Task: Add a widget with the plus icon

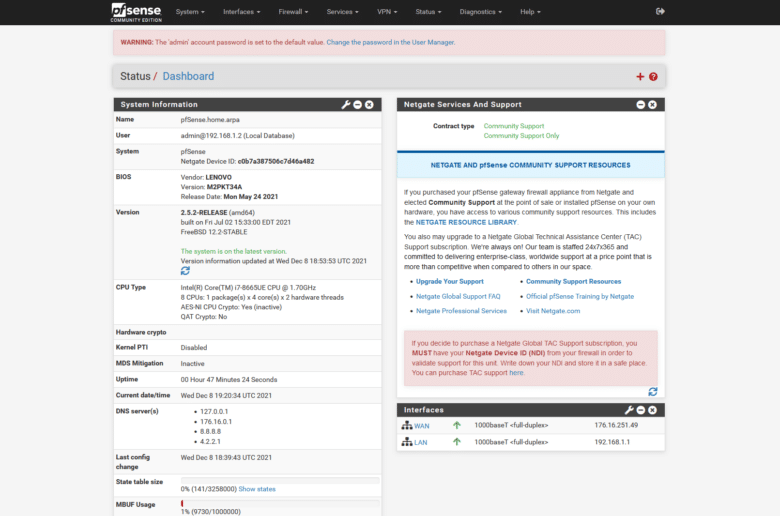Action: coord(640,77)
